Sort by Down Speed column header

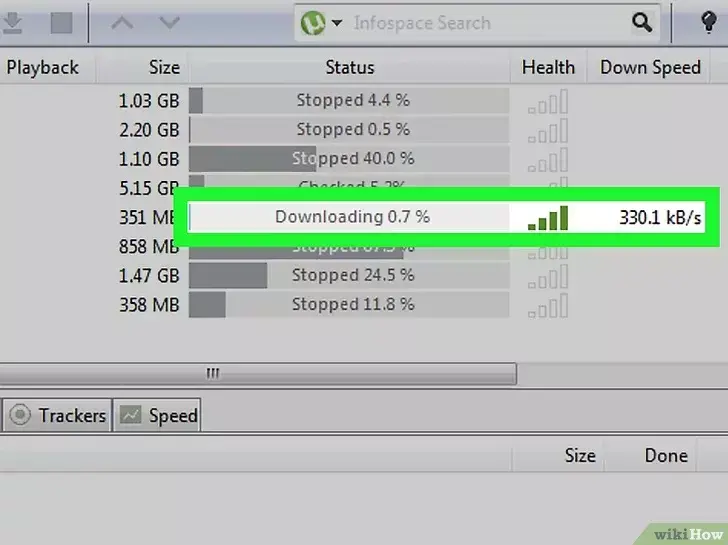point(649,68)
